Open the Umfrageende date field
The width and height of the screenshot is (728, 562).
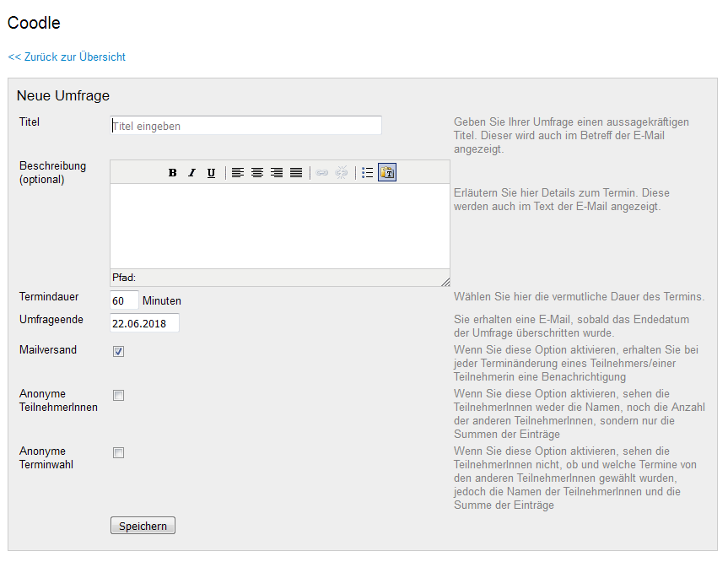tap(144, 323)
